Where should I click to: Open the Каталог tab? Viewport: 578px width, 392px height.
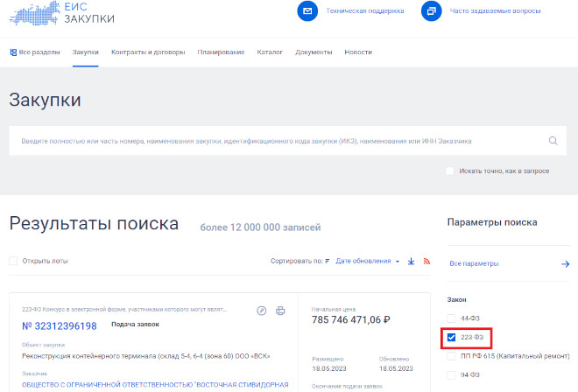tap(270, 52)
